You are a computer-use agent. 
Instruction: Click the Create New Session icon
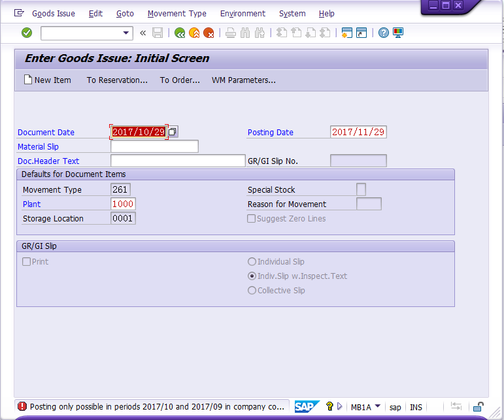[347, 33]
